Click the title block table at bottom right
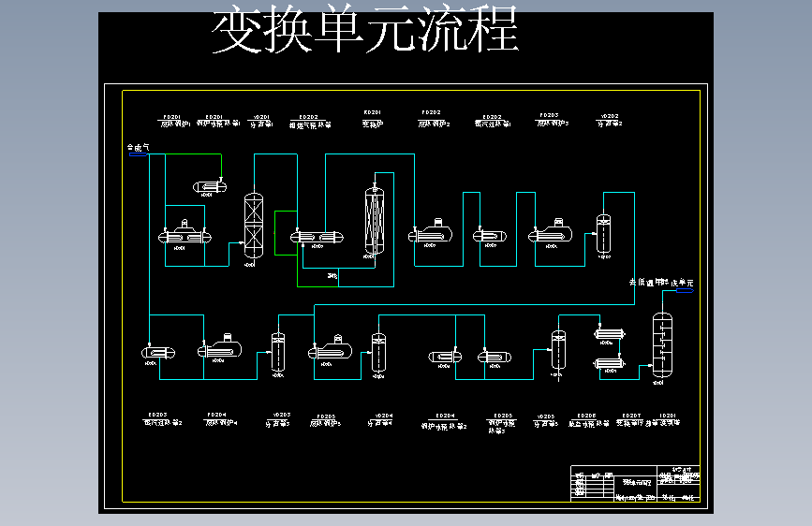The width and height of the screenshot is (812, 526). [x=635, y=484]
